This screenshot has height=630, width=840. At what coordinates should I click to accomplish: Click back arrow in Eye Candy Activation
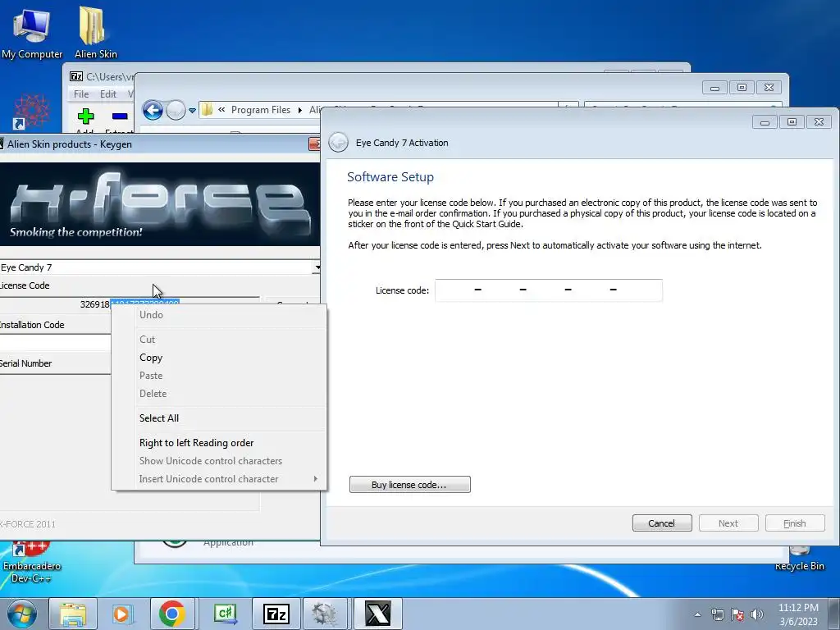(x=339, y=143)
